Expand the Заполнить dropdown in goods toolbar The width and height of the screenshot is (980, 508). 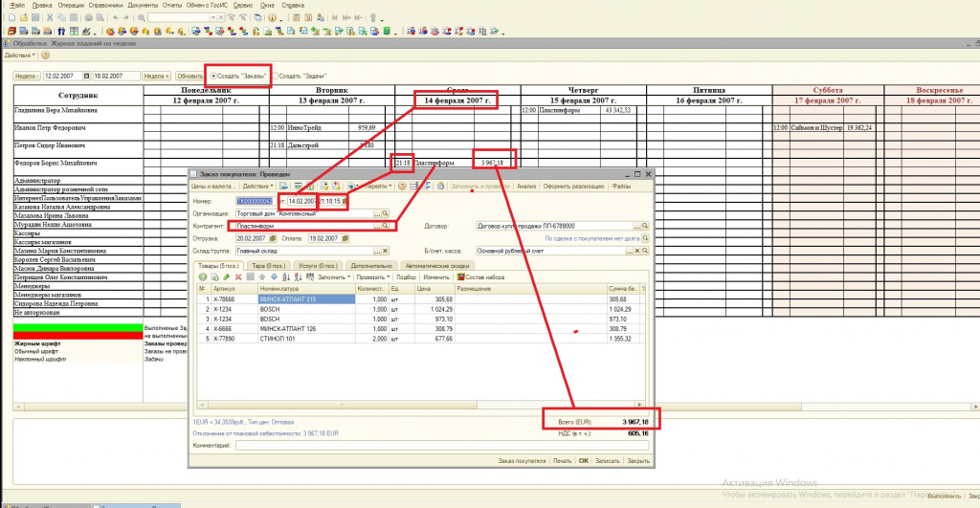334,276
